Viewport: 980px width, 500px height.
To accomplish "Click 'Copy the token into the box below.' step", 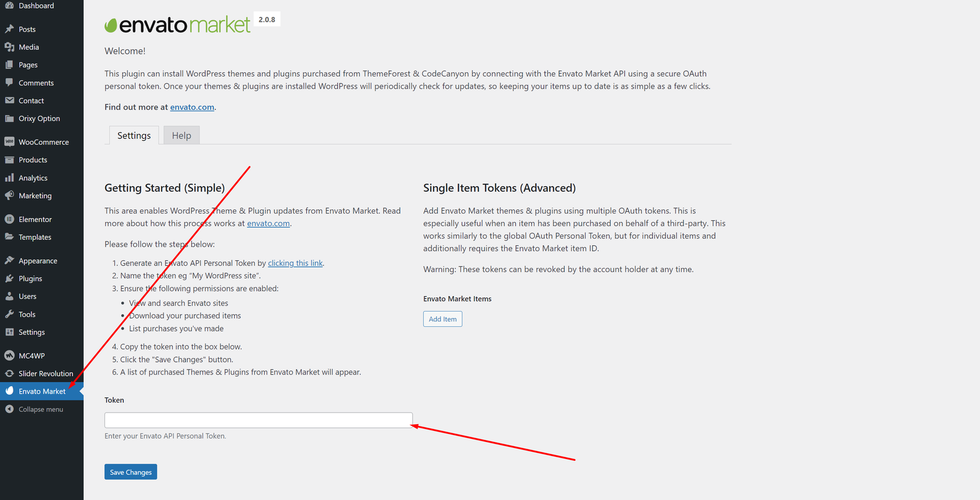I will click(181, 346).
